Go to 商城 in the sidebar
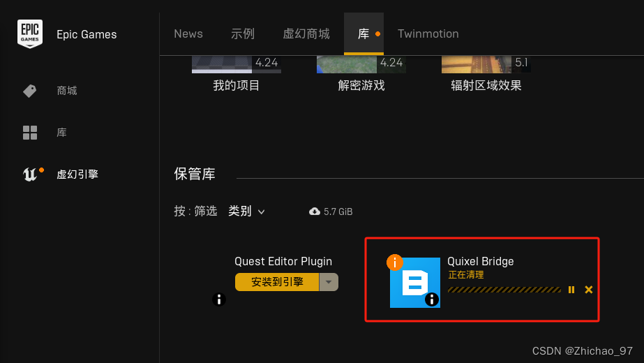 pos(67,91)
